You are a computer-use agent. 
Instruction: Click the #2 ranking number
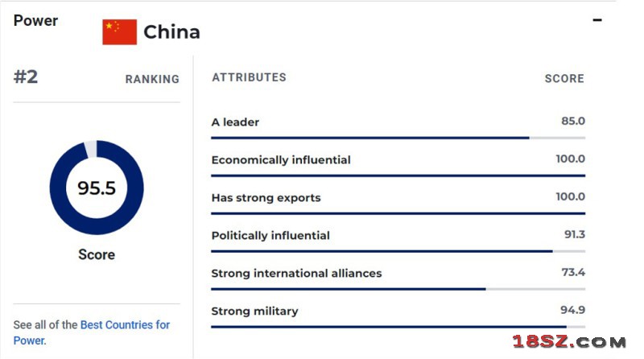point(26,76)
